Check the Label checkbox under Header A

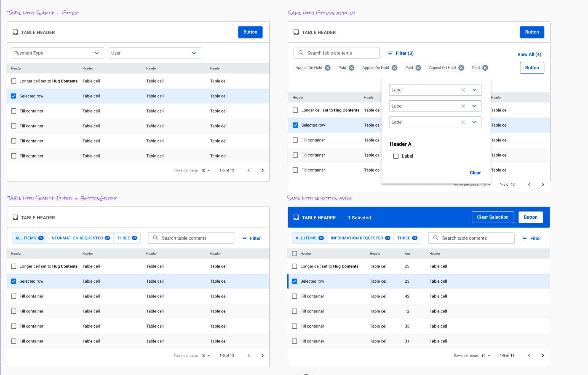pos(396,156)
